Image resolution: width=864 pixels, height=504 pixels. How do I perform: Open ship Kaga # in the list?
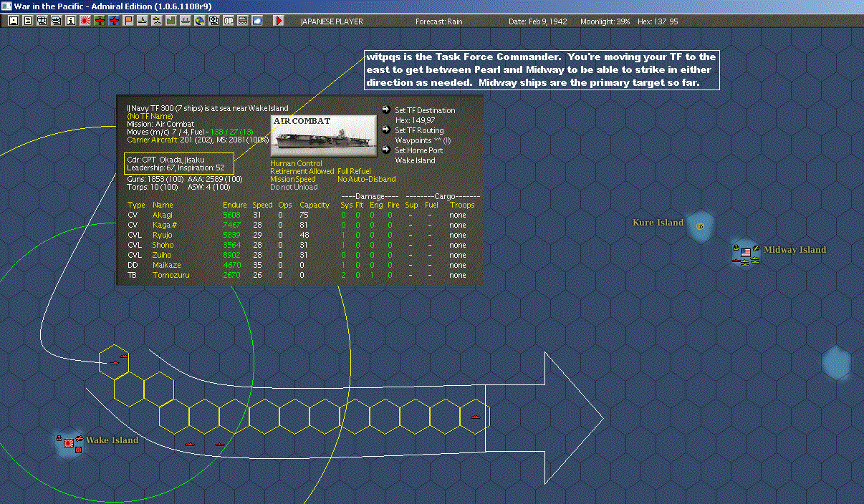[165, 225]
